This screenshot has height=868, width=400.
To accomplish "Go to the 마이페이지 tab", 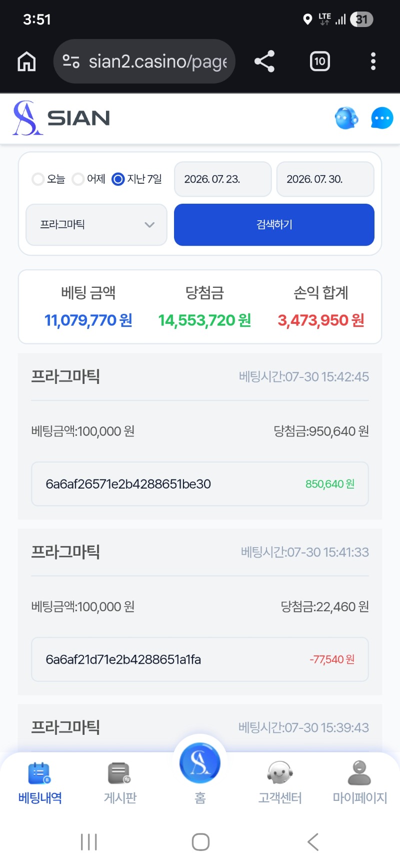I will click(x=360, y=783).
